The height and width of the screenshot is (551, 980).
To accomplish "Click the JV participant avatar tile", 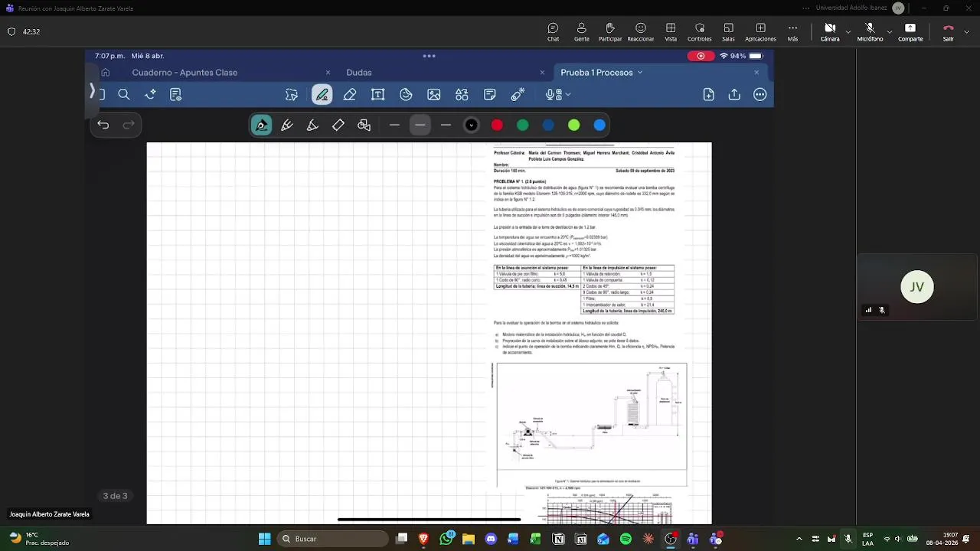I will (917, 287).
